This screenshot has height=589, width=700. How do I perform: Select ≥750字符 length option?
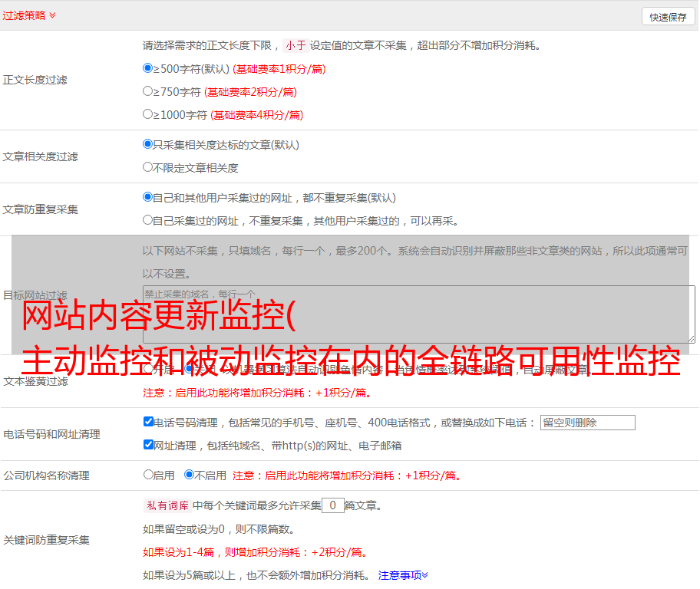(x=147, y=91)
